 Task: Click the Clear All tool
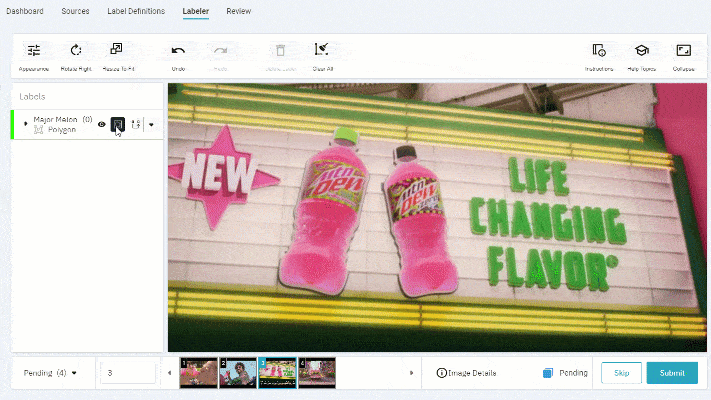pos(322,50)
